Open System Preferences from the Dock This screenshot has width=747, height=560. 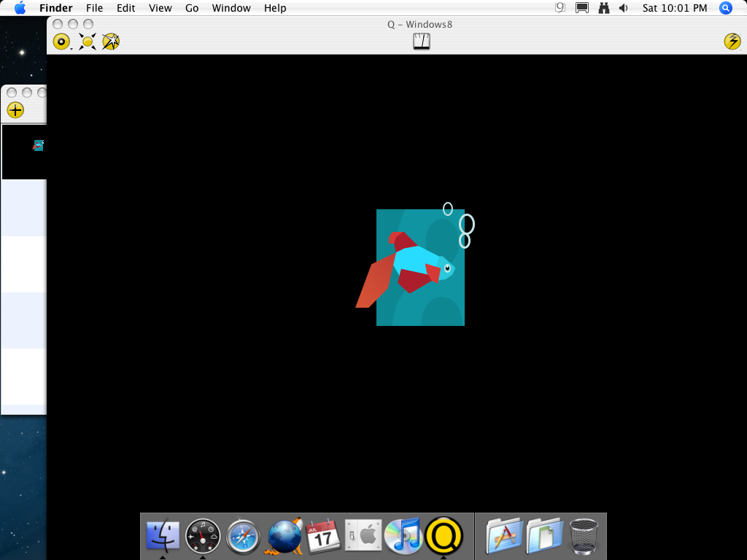[363, 535]
